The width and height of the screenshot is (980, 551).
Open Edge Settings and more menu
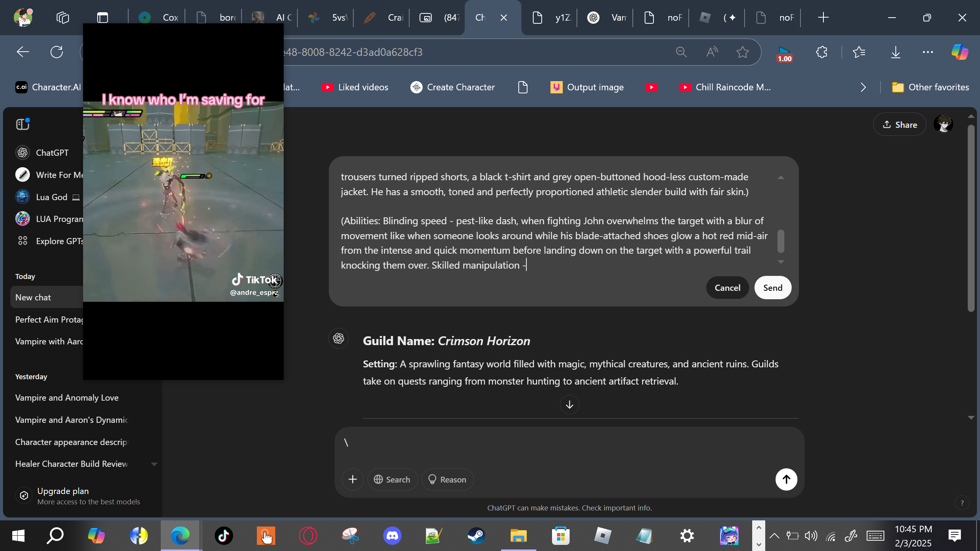pos(928,52)
